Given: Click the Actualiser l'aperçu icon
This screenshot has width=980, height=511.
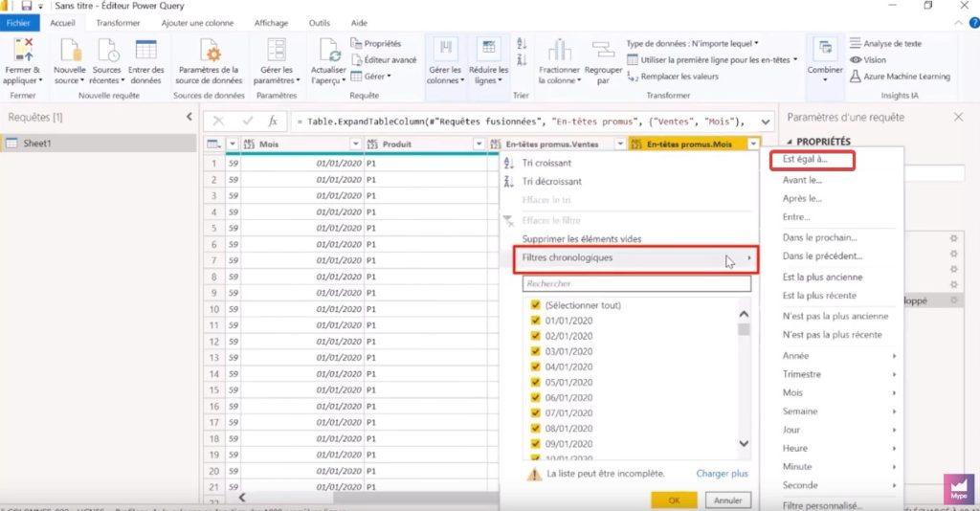Looking at the screenshot, I should coord(328,50).
